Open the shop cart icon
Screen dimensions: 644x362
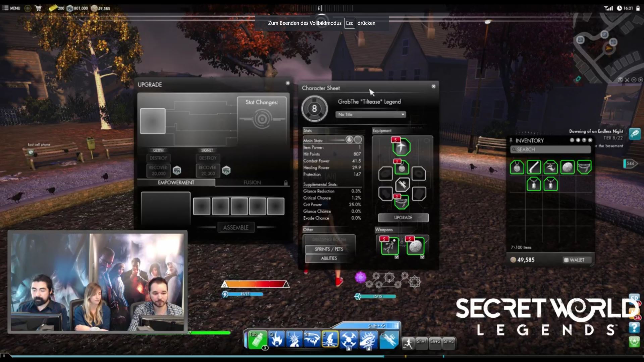38,8
